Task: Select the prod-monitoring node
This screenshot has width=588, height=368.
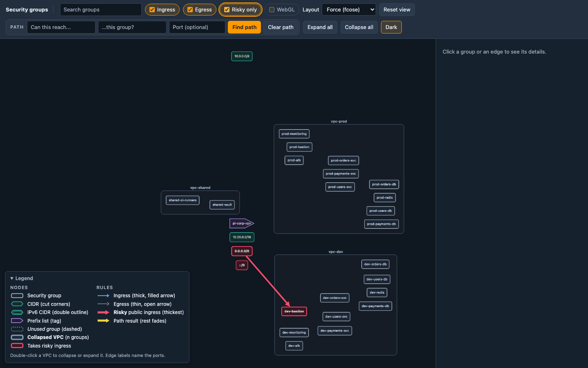Action: 294,134
